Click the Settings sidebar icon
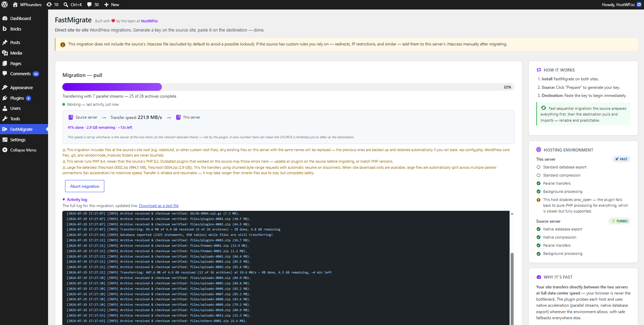The image size is (644, 325). coord(5,140)
